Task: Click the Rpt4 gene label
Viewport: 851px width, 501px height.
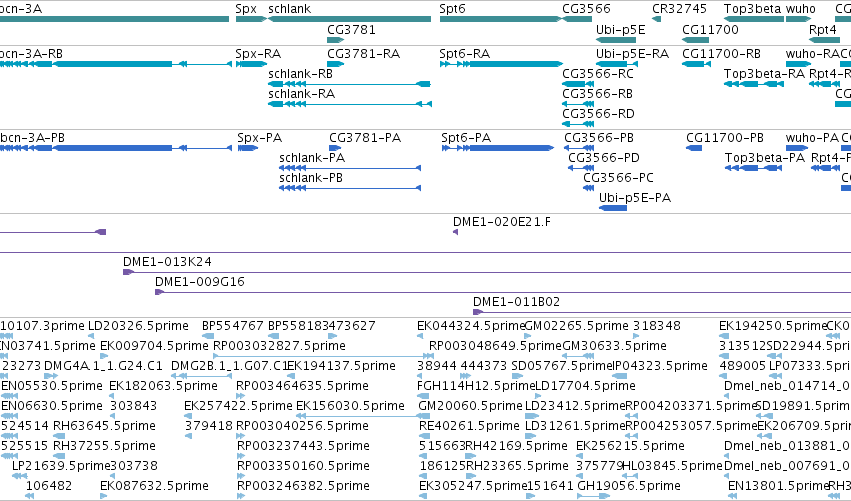Action: pyautogui.click(x=823, y=30)
